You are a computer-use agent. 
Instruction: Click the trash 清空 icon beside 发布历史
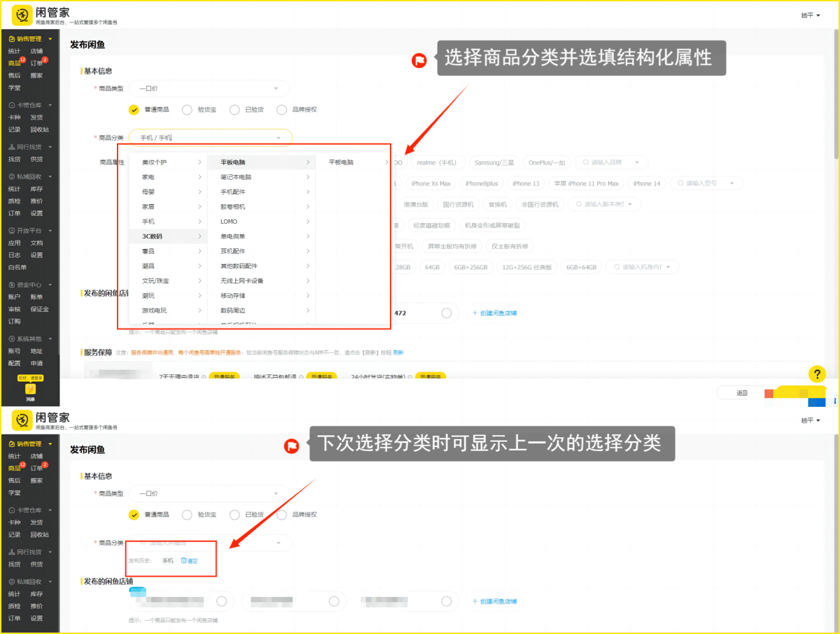[x=184, y=561]
